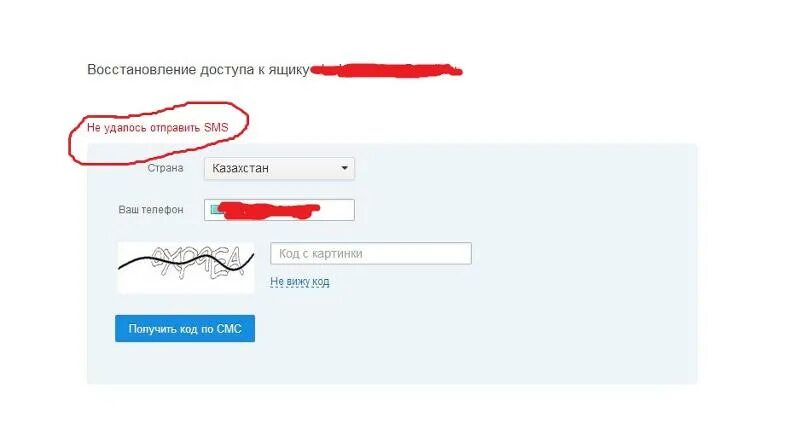Focus the Ваш телефон input field
This screenshot has height=425, width=800.
pyautogui.click(x=279, y=210)
